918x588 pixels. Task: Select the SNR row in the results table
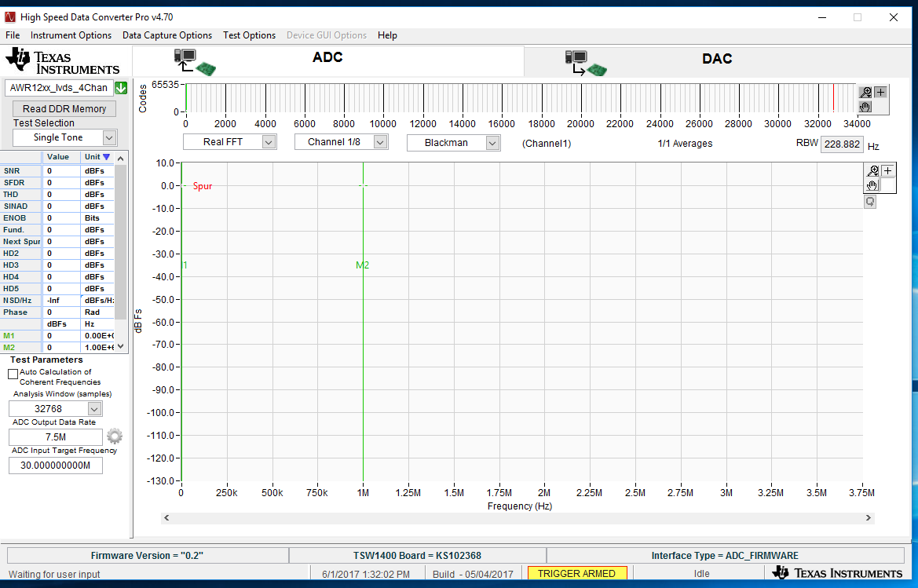[x=57, y=171]
